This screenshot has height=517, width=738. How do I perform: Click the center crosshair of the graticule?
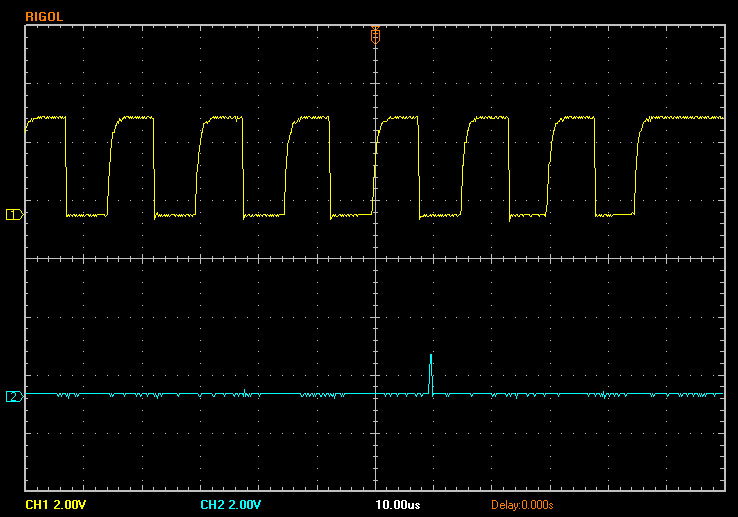(375, 258)
